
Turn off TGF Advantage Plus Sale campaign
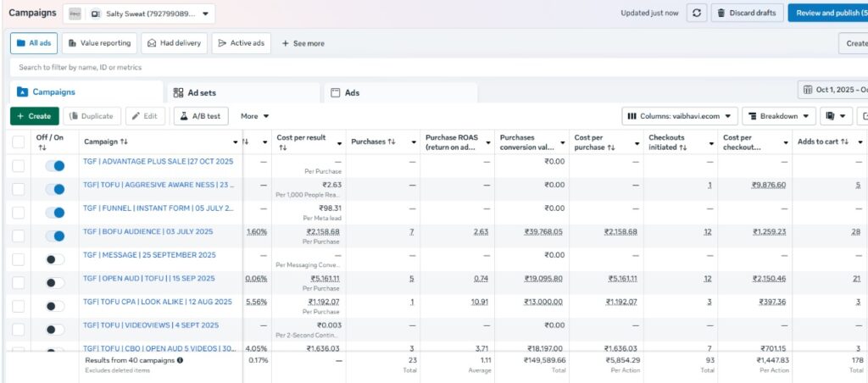(54, 166)
